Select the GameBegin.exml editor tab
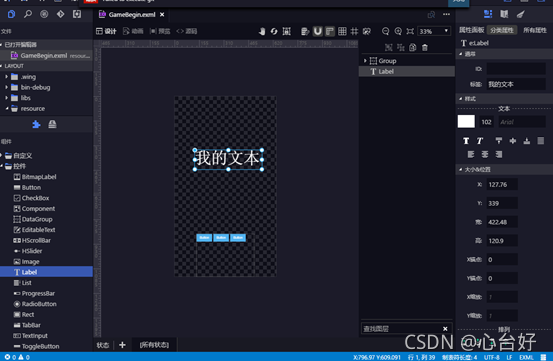 pos(132,14)
